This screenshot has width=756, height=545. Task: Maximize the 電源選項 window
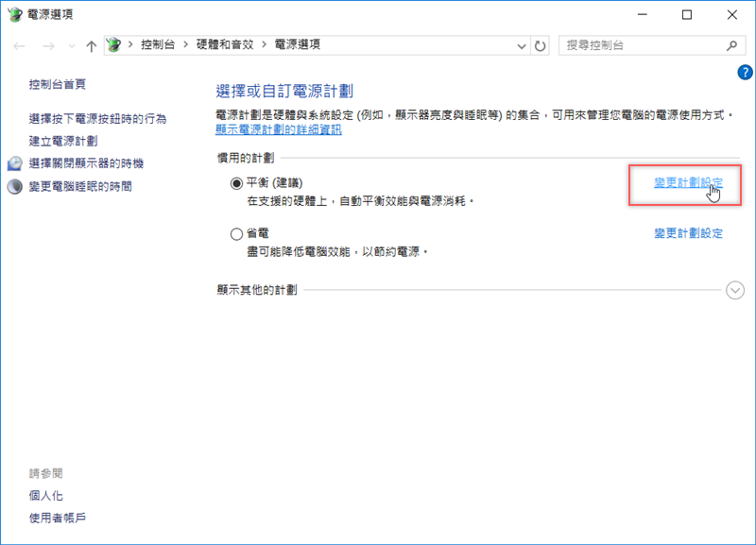[687, 14]
